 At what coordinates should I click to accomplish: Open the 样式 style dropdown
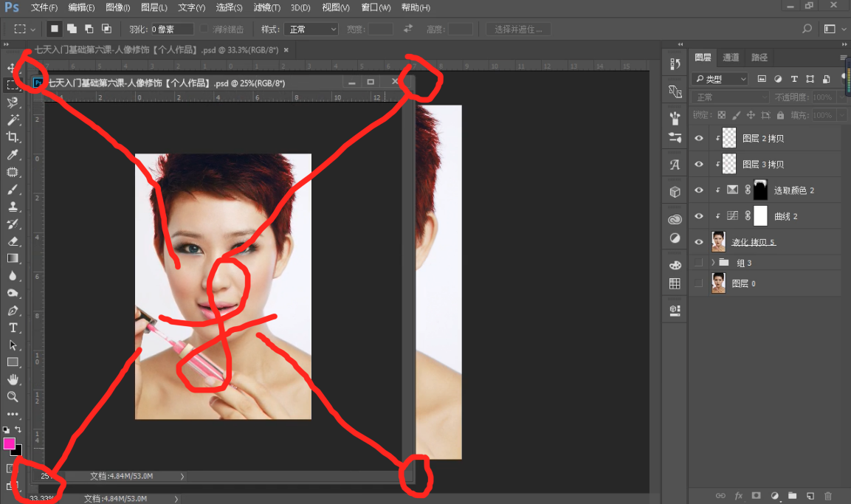(311, 30)
